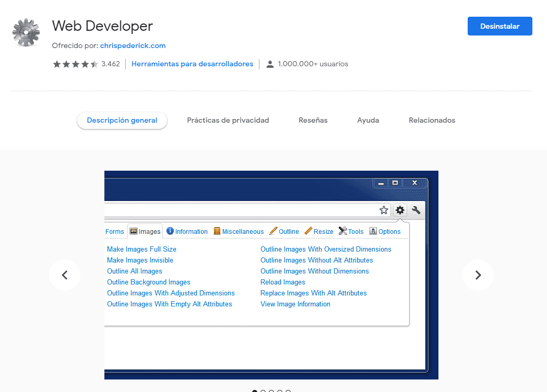Switch to the Forms tab in the panel
This screenshot has width=547, height=392.
pyautogui.click(x=115, y=231)
